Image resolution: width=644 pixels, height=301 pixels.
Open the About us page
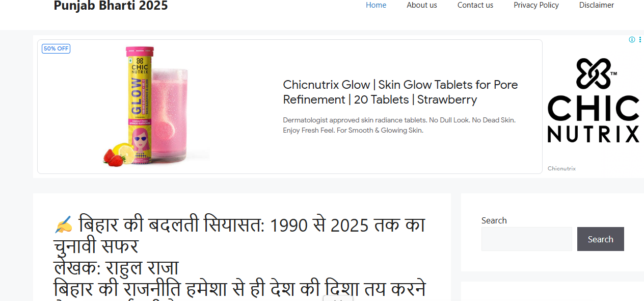click(422, 5)
